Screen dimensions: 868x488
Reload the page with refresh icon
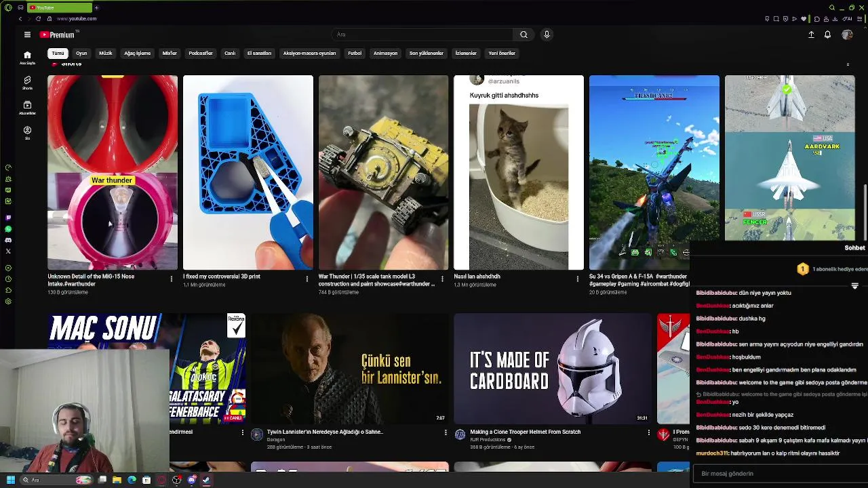click(x=37, y=18)
